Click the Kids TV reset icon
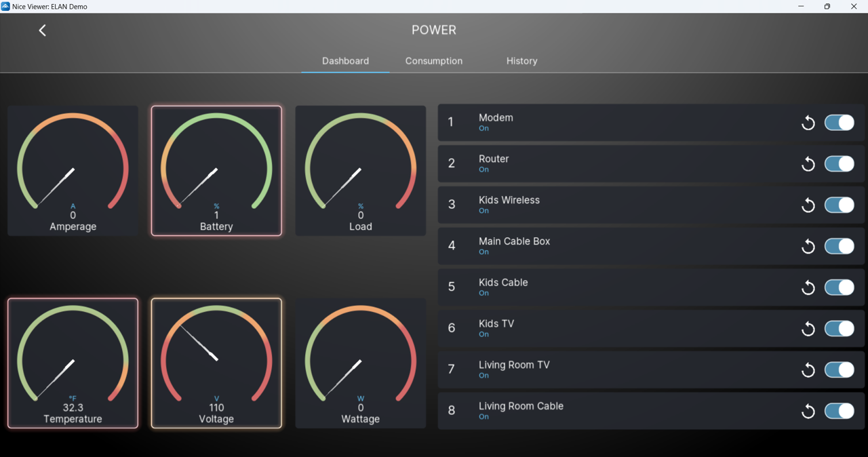 coord(808,329)
